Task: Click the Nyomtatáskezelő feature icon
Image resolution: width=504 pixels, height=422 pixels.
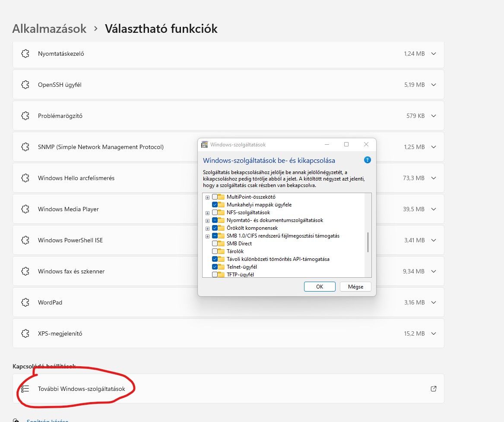Action: coord(25,54)
